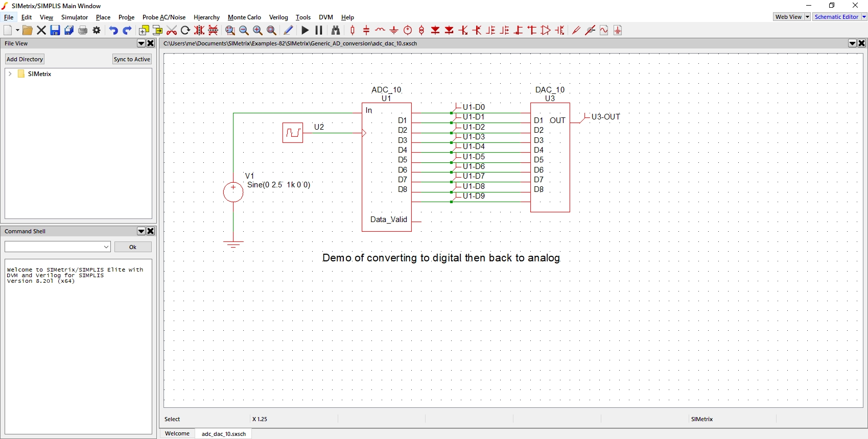Open the Place menu
The image size is (868, 439).
coord(103,17)
